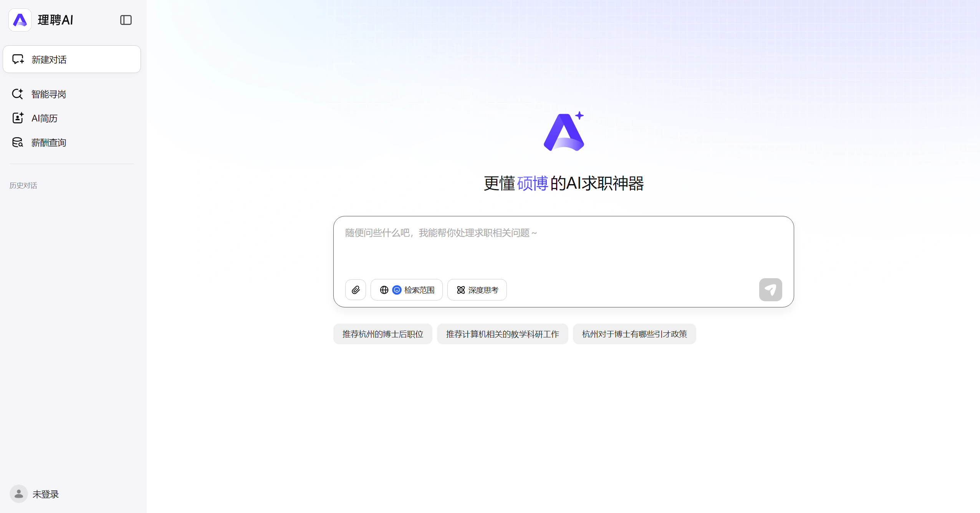The height and width of the screenshot is (513, 980).
Task: Click the send message arrow icon
Action: click(x=771, y=289)
